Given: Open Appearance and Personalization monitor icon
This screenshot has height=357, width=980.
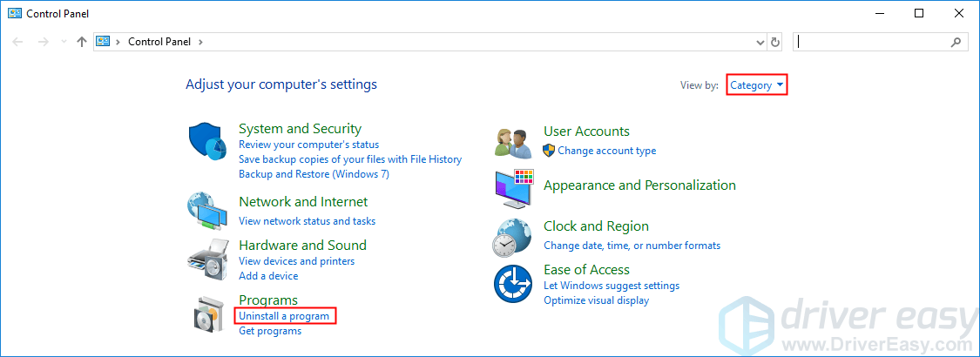Looking at the screenshot, I should [x=513, y=187].
